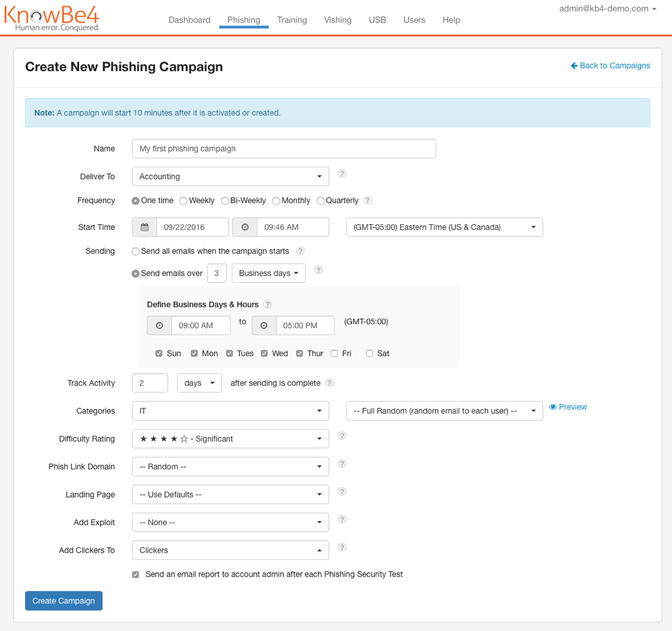Open the timezone dropdown
672x631 pixels.
pos(444,227)
